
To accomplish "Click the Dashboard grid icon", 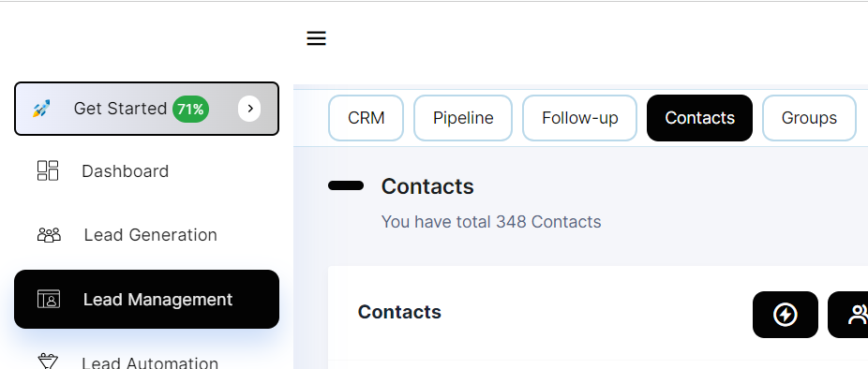I will (48, 170).
